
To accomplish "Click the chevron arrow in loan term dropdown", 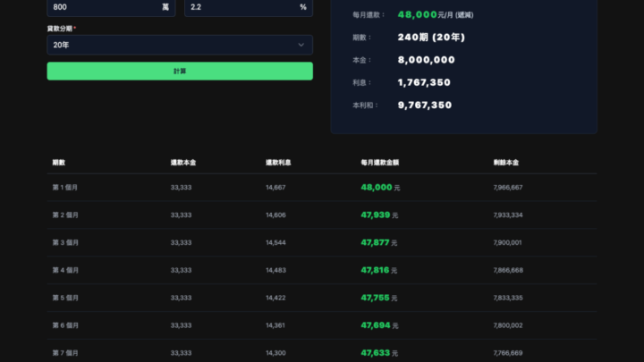I will 301,44.
